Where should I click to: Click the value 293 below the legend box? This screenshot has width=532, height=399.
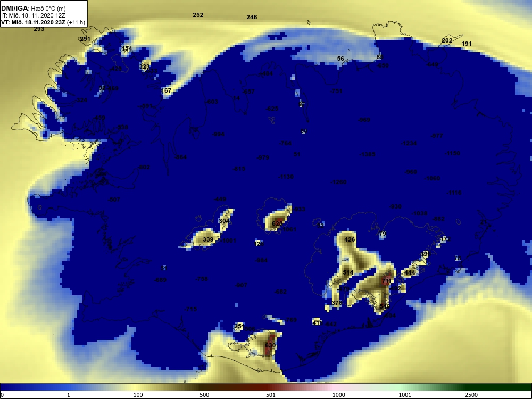pos(39,29)
